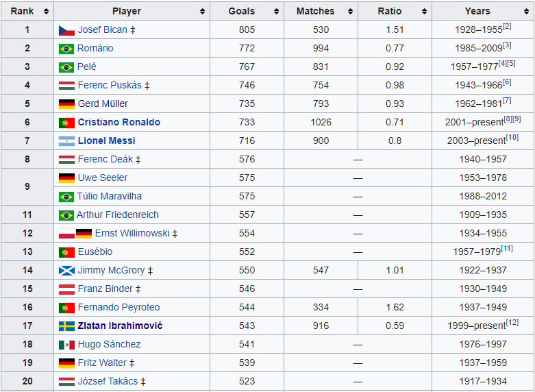Click the Scotland flag beside Jimmy McGrory
The height and width of the screenshot is (392, 535).
point(66,271)
